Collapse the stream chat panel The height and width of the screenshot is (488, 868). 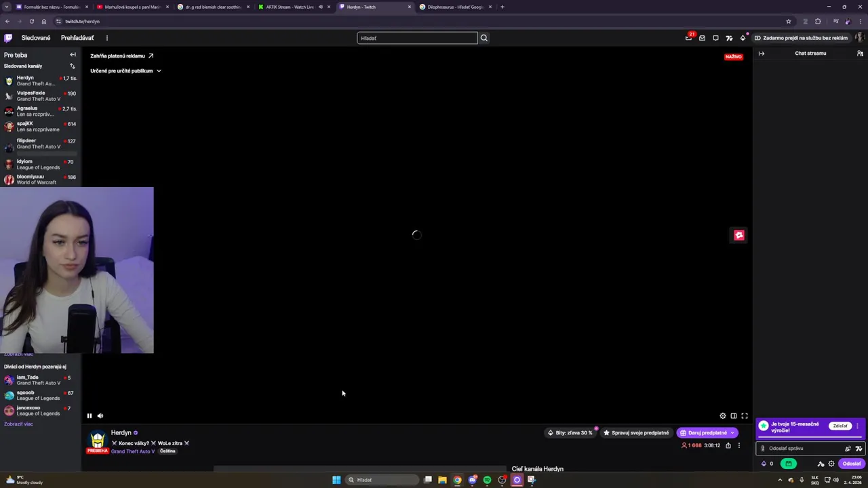coord(762,54)
